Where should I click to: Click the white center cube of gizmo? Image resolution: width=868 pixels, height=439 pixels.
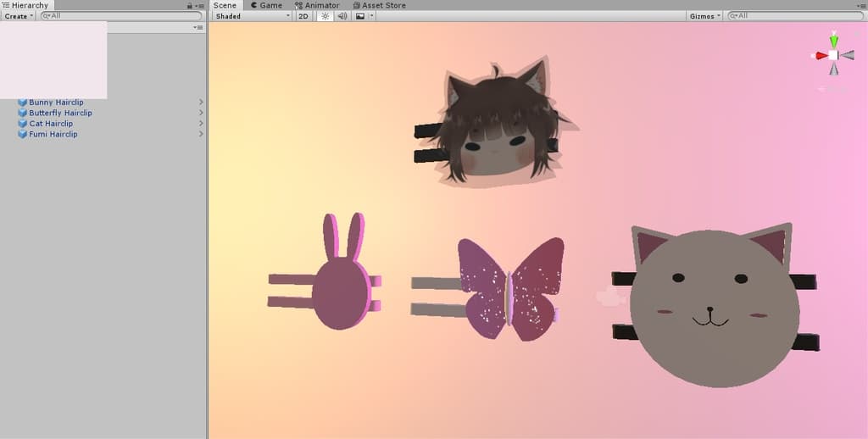point(834,56)
